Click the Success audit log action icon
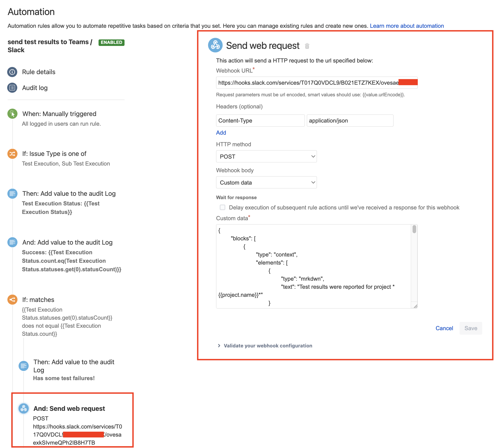The image size is (499, 448). click(x=12, y=242)
